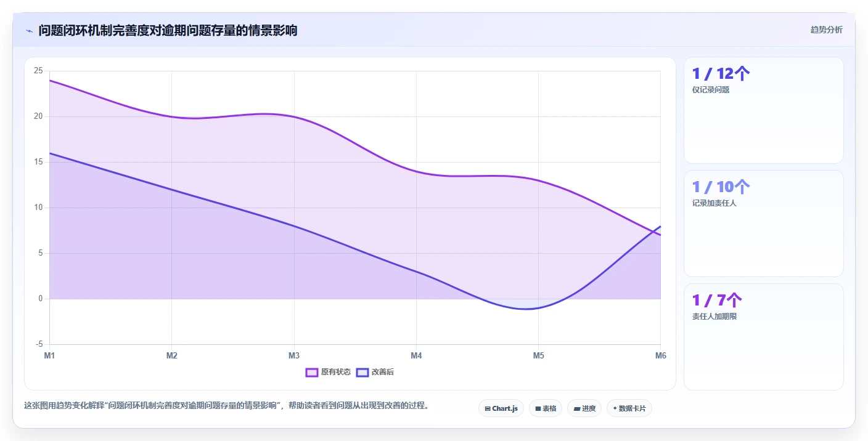Click the 趋势分析 label in header
This screenshot has width=868, height=441.
click(826, 30)
